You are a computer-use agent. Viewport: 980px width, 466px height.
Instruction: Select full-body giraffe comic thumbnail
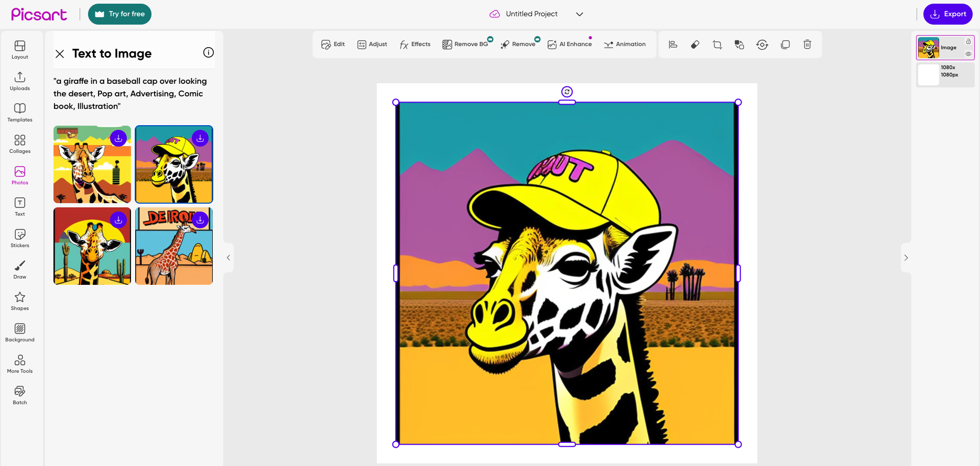pos(174,246)
